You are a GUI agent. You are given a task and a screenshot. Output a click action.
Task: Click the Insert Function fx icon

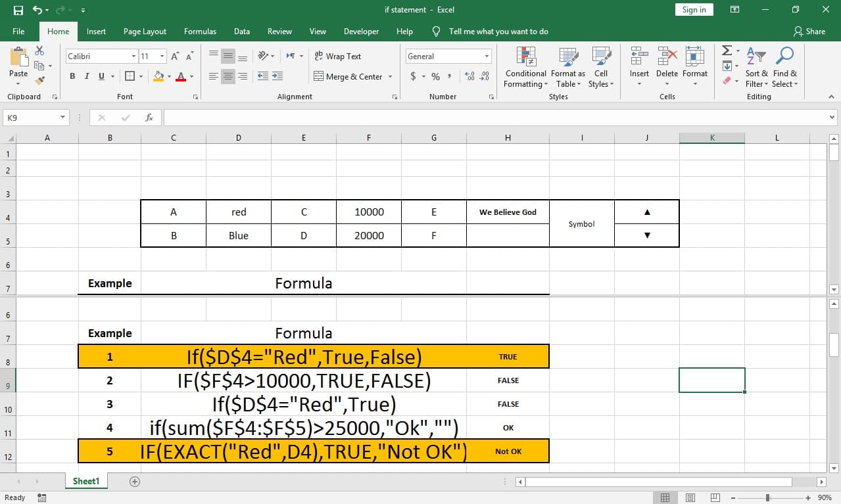point(149,117)
